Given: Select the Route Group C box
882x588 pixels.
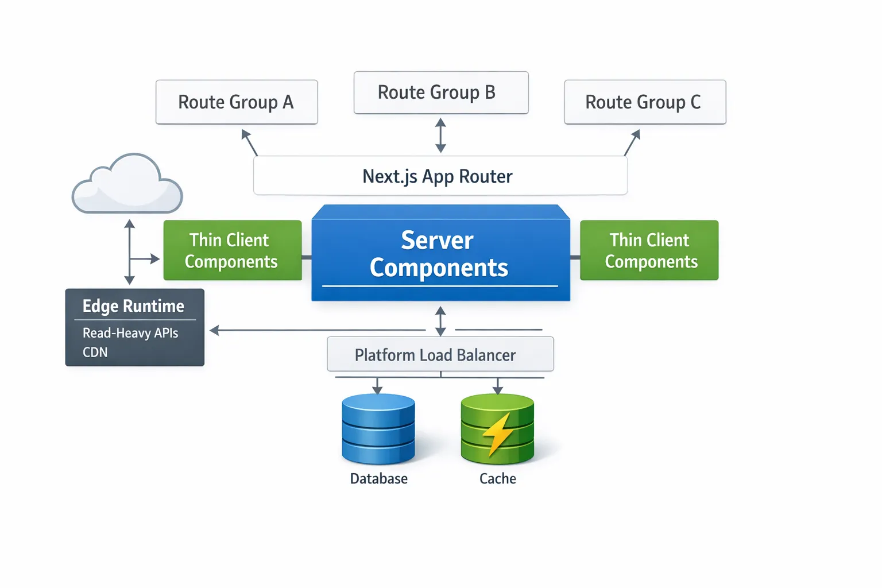Looking at the screenshot, I should click(x=645, y=102).
